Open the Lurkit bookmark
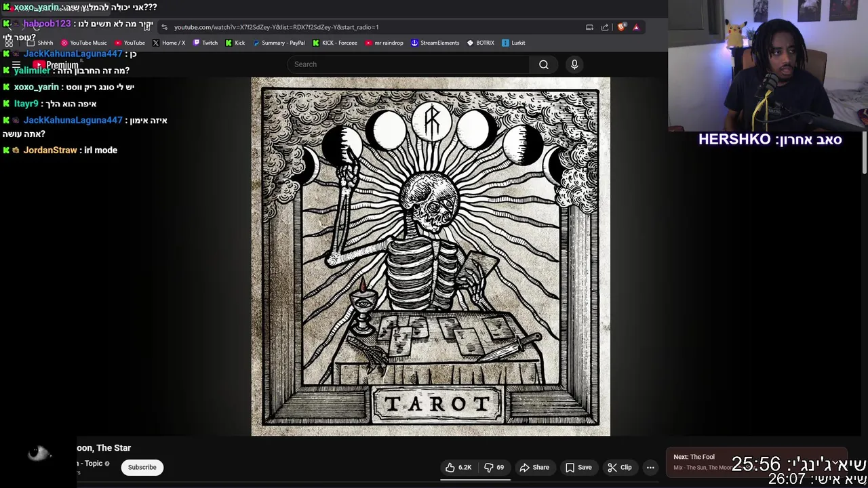The width and height of the screenshot is (868, 488). tap(513, 43)
